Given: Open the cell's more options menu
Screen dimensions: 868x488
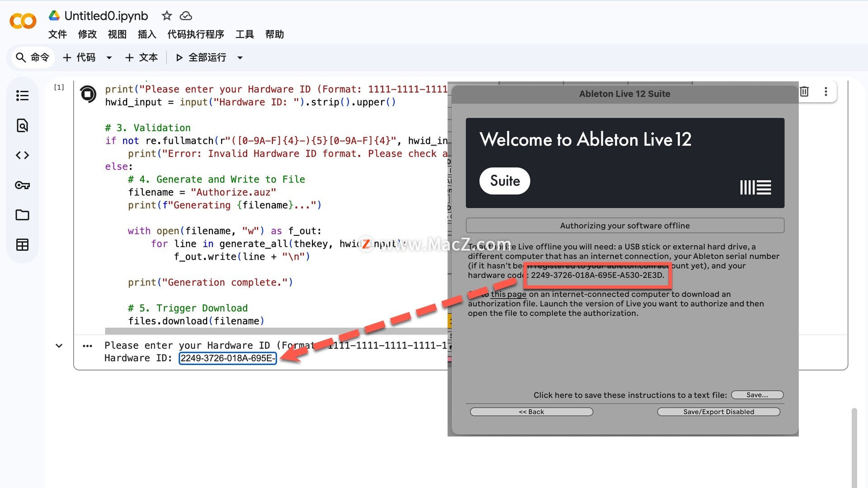Looking at the screenshot, I should [x=826, y=91].
